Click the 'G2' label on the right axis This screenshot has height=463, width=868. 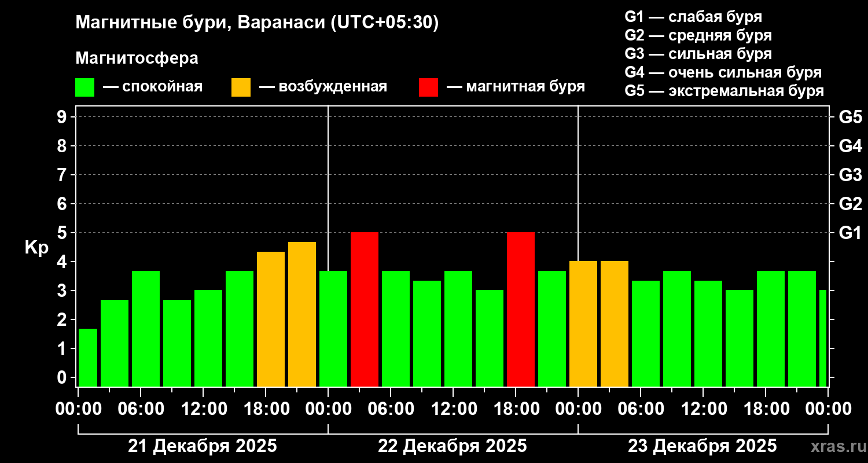[850, 204]
